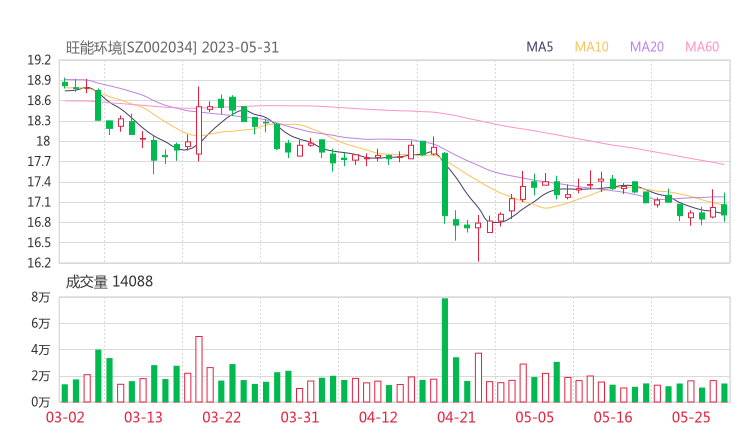Image resolution: width=740 pixels, height=440 pixels.
Task: Click the 16.2 price axis label
Action: click(39, 263)
